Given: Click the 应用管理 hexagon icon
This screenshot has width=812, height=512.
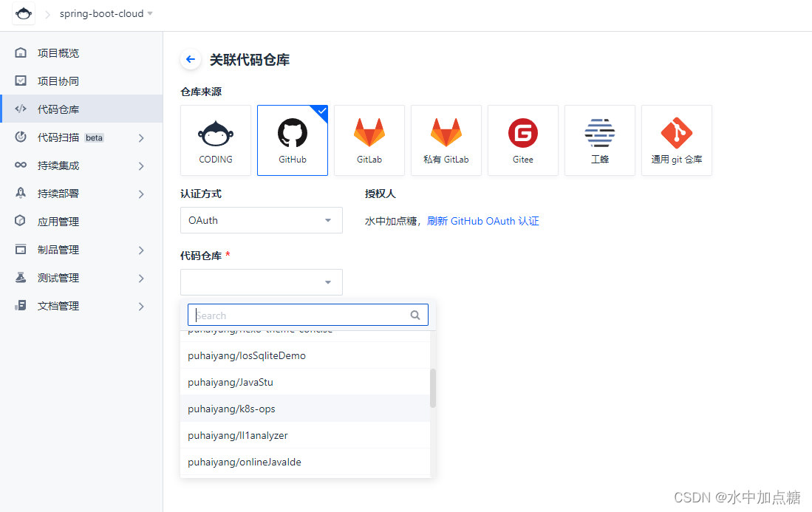Looking at the screenshot, I should click(21, 221).
